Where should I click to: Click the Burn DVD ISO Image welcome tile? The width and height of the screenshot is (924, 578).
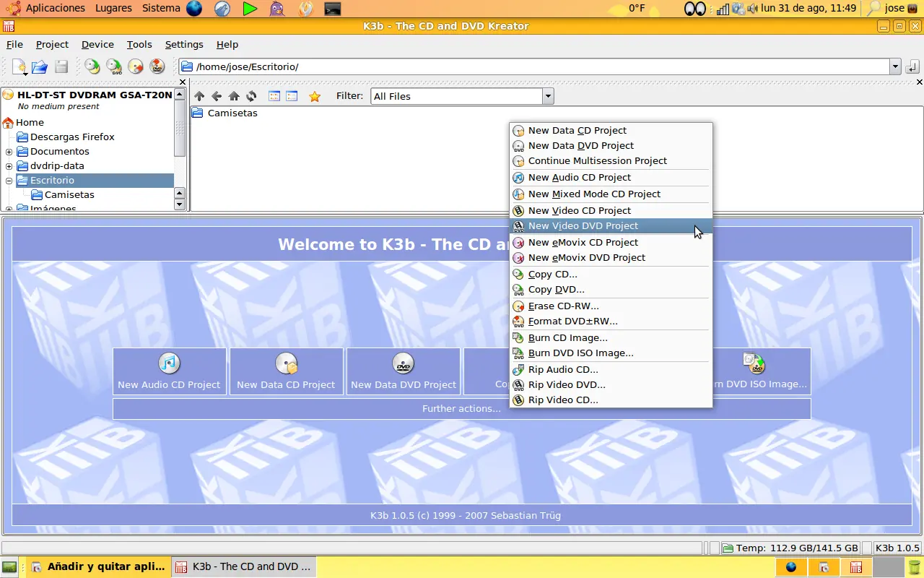click(762, 371)
